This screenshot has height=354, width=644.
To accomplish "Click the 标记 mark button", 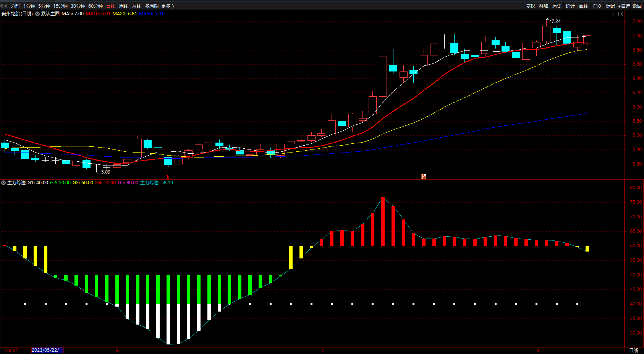I will (610, 6).
